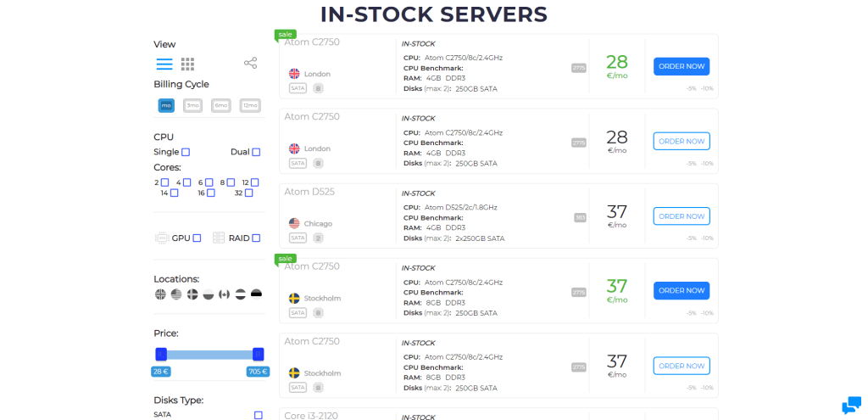Click SATA badge on sale London server
The image size is (868, 420).
[298, 87]
